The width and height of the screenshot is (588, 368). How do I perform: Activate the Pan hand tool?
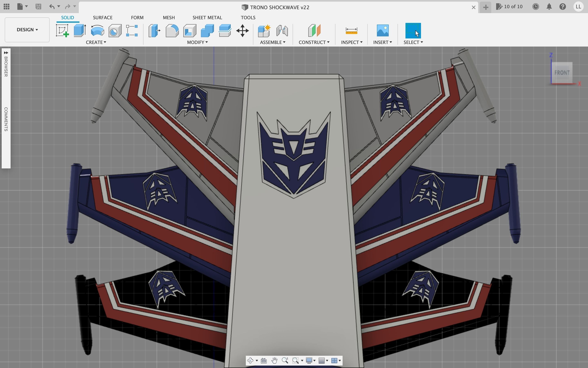click(x=274, y=360)
